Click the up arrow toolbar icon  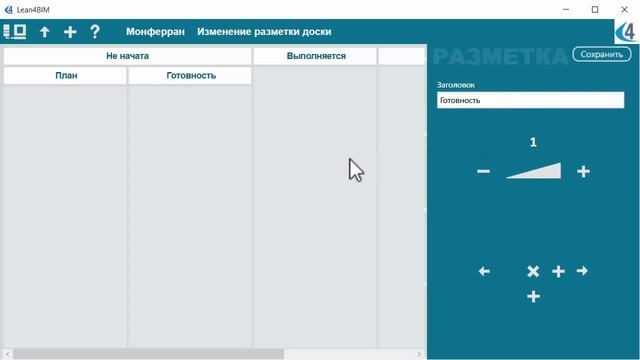(44, 32)
